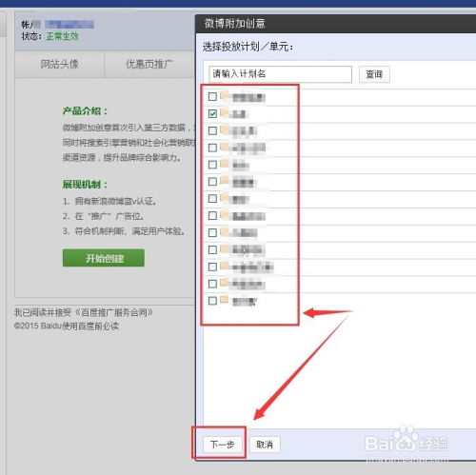The width and height of the screenshot is (476, 475).
Task: Click the green 开始创建 button
Action: pyautogui.click(x=104, y=258)
